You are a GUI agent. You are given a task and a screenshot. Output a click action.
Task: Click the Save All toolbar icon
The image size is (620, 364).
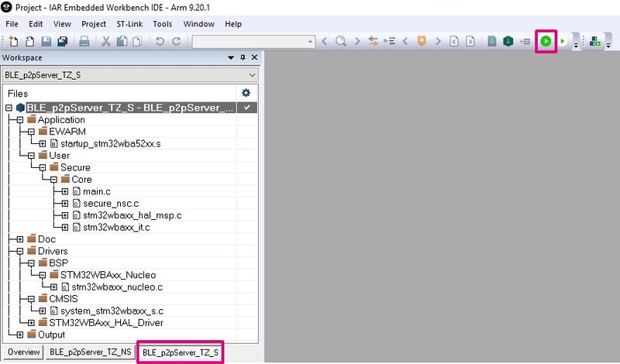coord(63,41)
